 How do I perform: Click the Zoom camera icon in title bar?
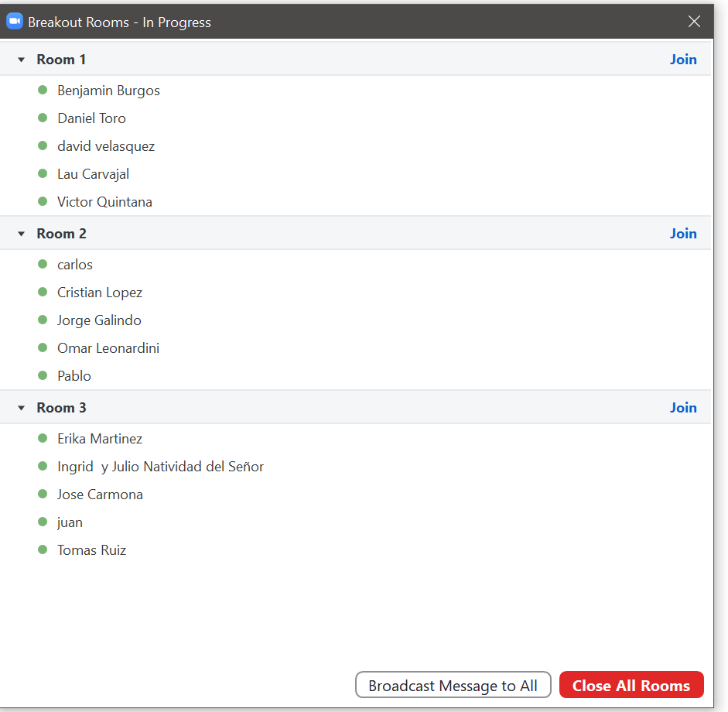(x=14, y=22)
